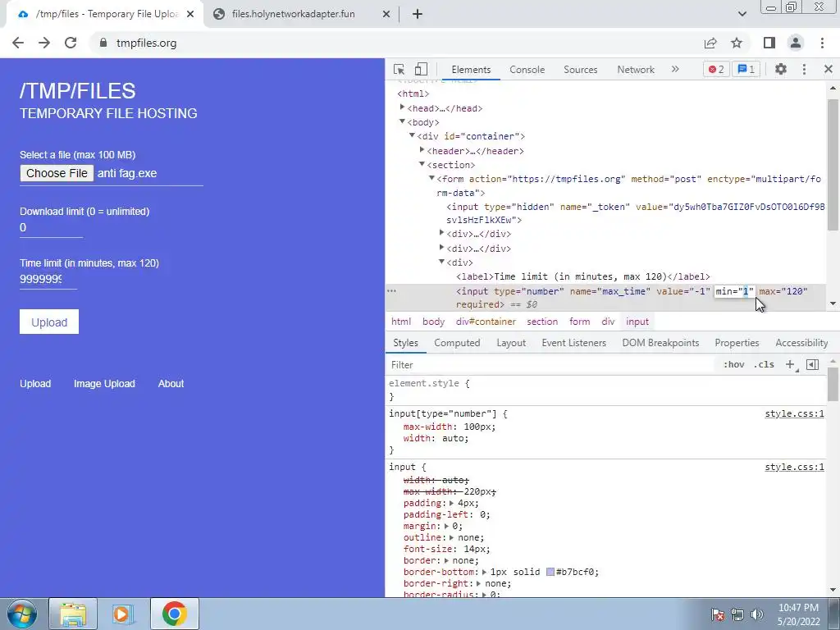Toggle computed styles sidebar icon
The image size is (840, 630).
click(x=813, y=365)
